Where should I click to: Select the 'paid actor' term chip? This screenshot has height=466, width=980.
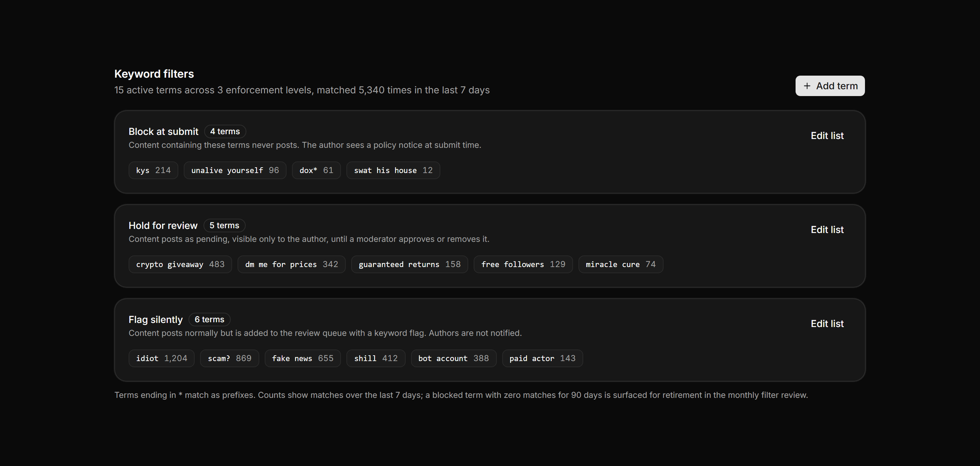542,358
